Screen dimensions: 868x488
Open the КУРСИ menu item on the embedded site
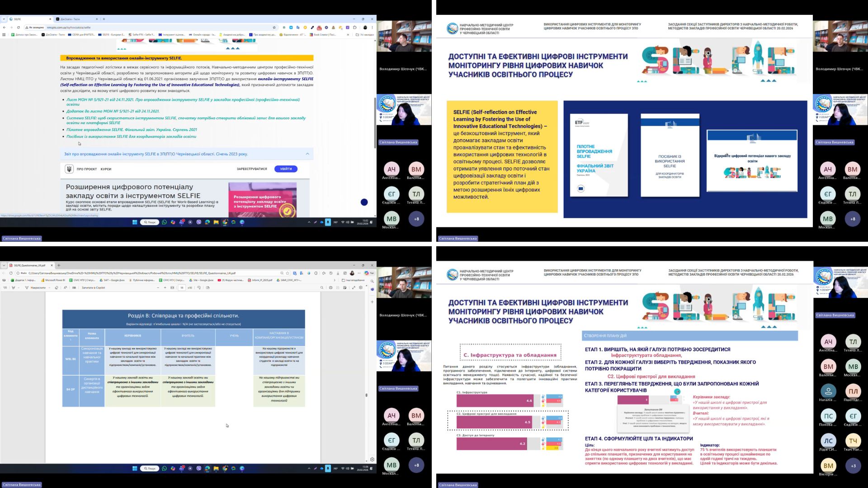[x=106, y=169]
